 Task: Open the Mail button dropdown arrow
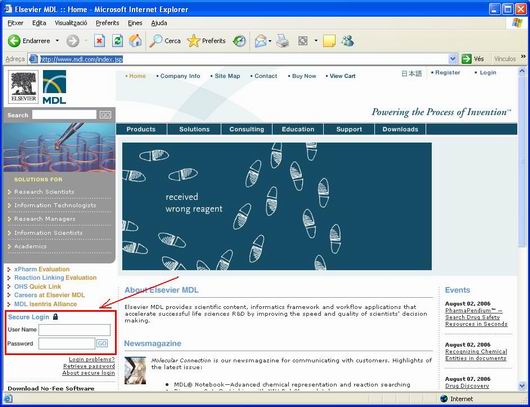coord(270,41)
